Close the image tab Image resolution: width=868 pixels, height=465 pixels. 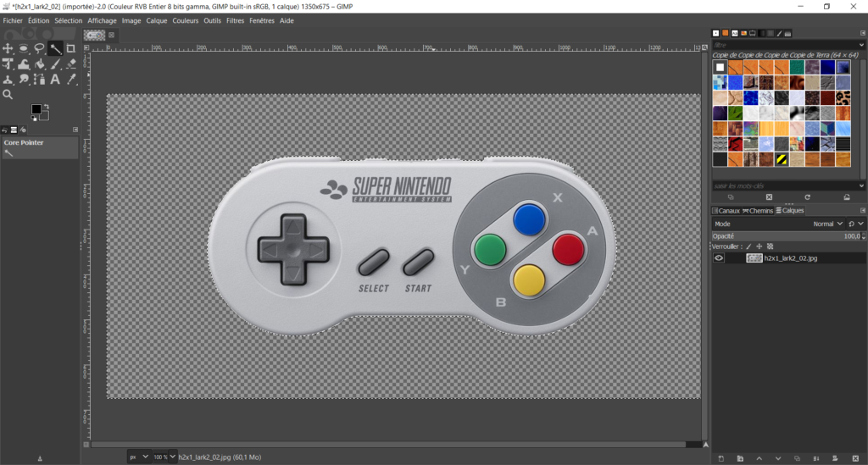coord(111,36)
